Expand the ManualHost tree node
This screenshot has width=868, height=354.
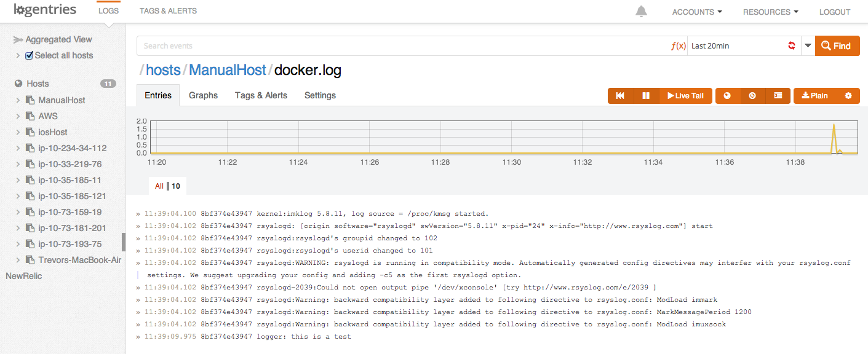[18, 100]
